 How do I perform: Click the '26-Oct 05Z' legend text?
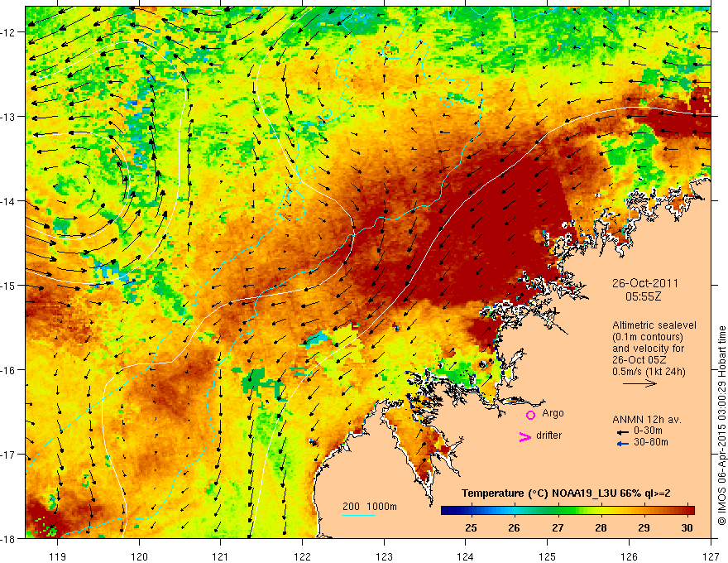[639, 360]
